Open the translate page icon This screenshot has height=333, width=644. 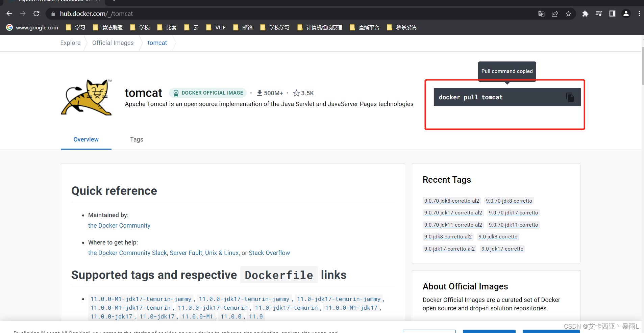pos(541,14)
